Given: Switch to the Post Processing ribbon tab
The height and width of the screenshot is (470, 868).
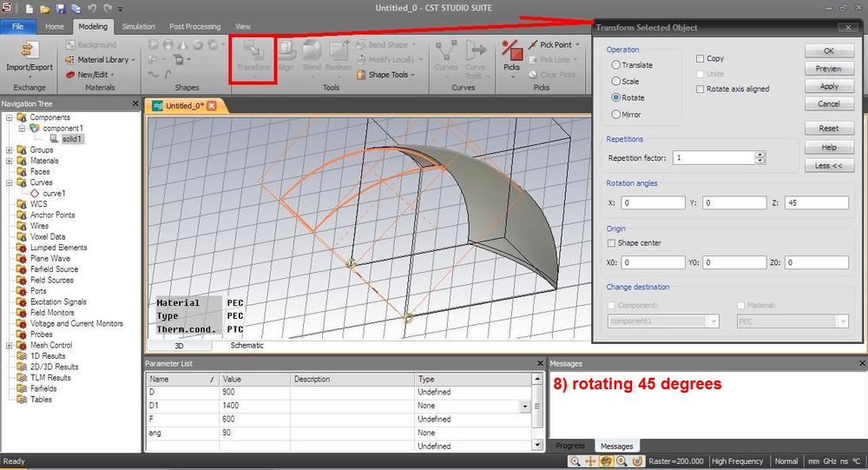Looking at the screenshot, I should tap(194, 26).
